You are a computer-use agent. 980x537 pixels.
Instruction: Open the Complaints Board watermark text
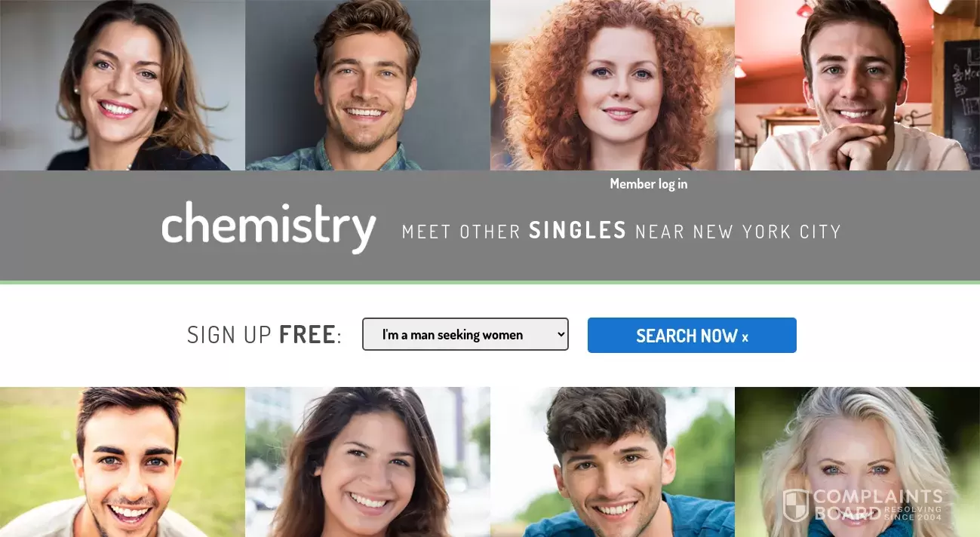coord(878,505)
